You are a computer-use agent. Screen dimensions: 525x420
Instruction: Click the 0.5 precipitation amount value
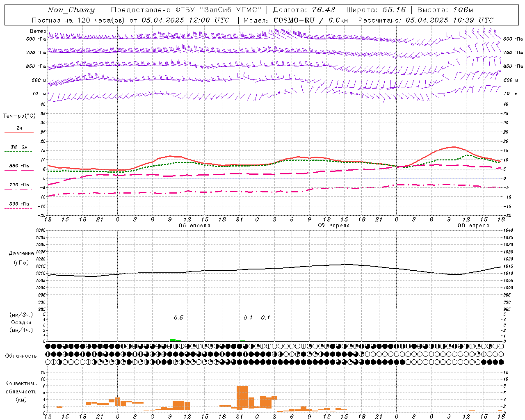[178, 317]
